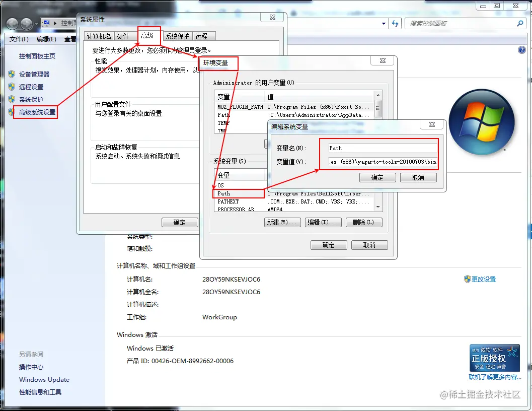The width and height of the screenshot is (532, 411).
Task: Go to Control Panel Home (控制面板主页)
Action: tap(37, 56)
